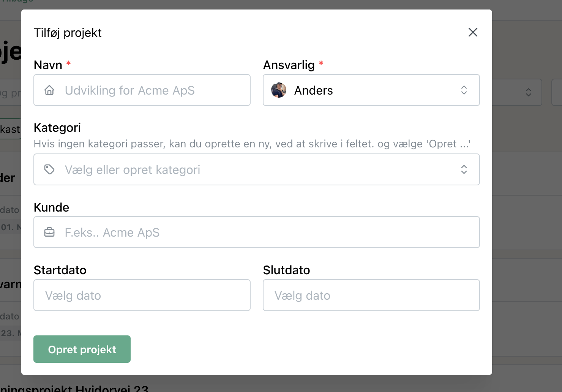This screenshot has height=392, width=562.
Task: Click the Kunde label text
Action: tap(51, 207)
